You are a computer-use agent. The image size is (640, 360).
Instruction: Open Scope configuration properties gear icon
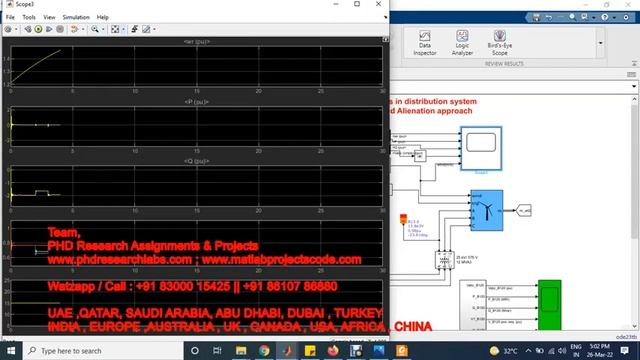pyautogui.click(x=8, y=29)
